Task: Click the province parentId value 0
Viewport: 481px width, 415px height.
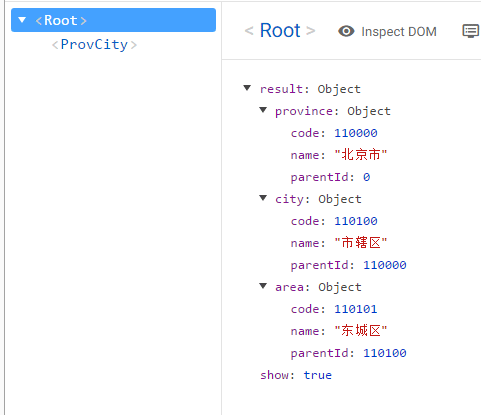Action: tap(367, 177)
